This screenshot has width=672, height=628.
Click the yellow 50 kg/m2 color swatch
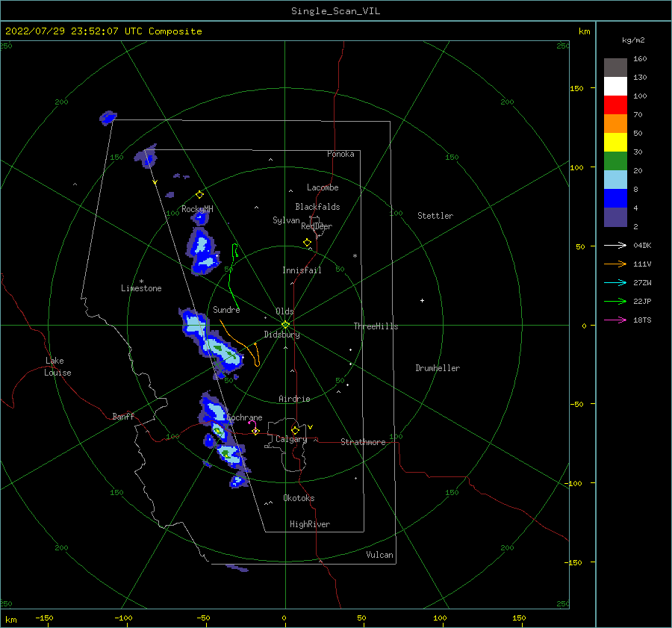(x=615, y=143)
